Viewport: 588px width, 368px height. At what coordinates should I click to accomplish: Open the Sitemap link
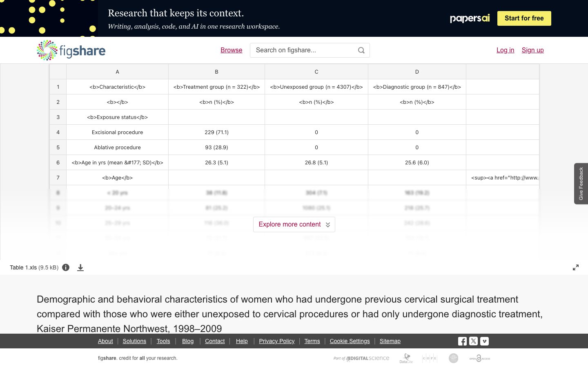390,341
